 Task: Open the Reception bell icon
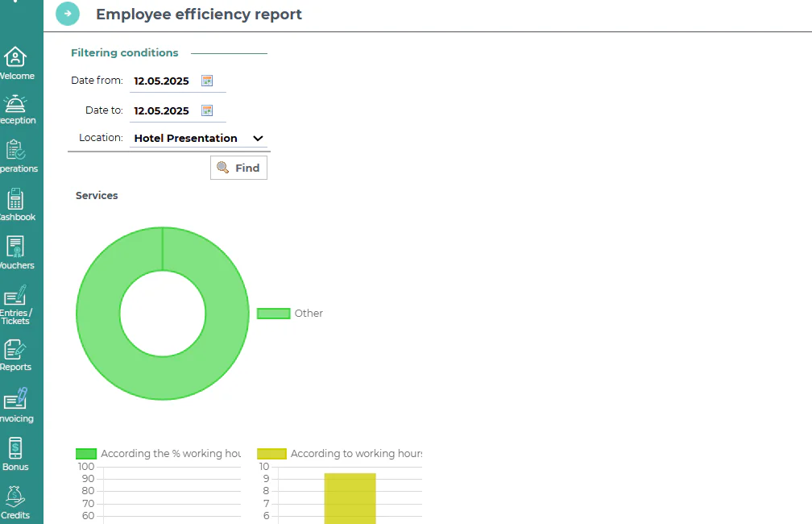[x=15, y=104]
